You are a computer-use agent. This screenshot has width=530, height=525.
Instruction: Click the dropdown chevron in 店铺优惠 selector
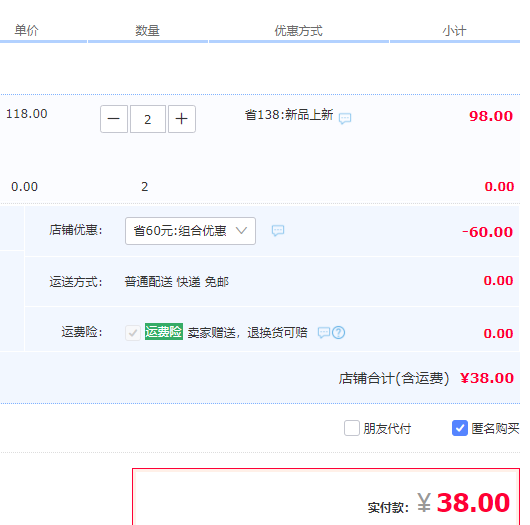(x=241, y=231)
